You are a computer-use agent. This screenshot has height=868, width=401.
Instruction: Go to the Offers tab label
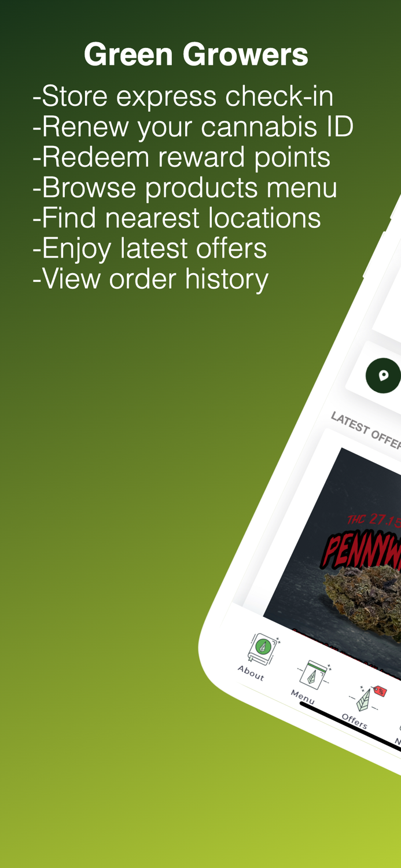point(354,722)
